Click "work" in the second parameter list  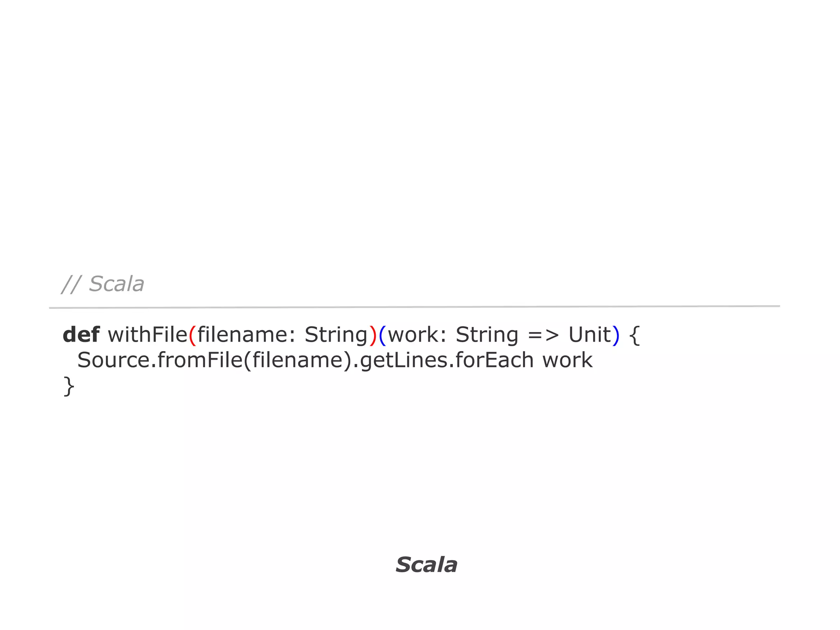[x=413, y=335]
